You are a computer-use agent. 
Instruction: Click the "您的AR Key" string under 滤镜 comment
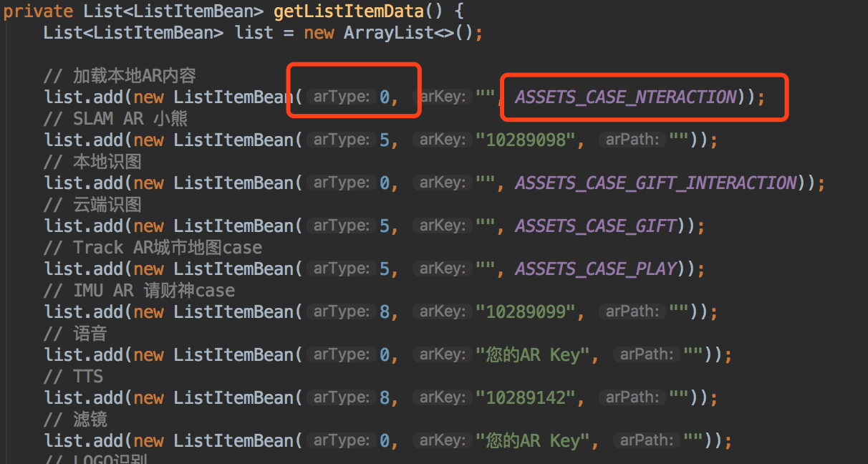click(x=538, y=440)
